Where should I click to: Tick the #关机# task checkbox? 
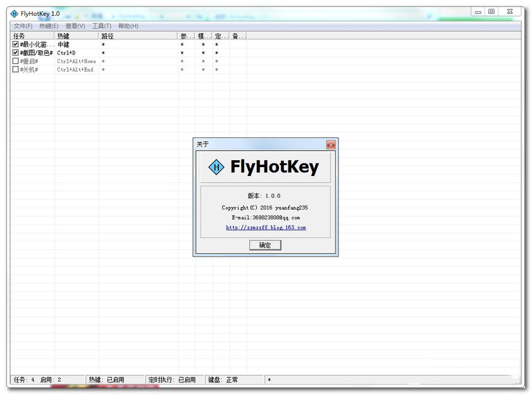pyautogui.click(x=16, y=70)
